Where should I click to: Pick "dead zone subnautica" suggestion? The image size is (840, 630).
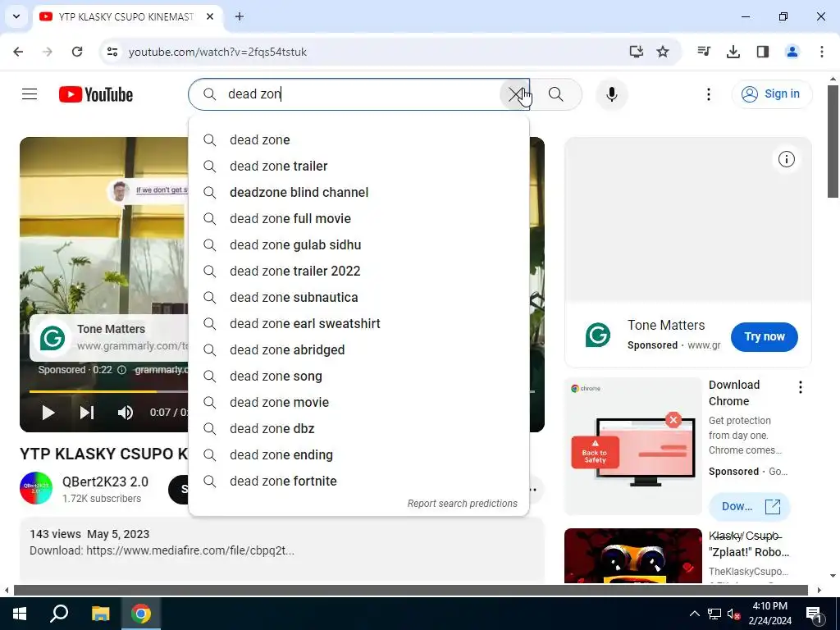(x=359, y=297)
